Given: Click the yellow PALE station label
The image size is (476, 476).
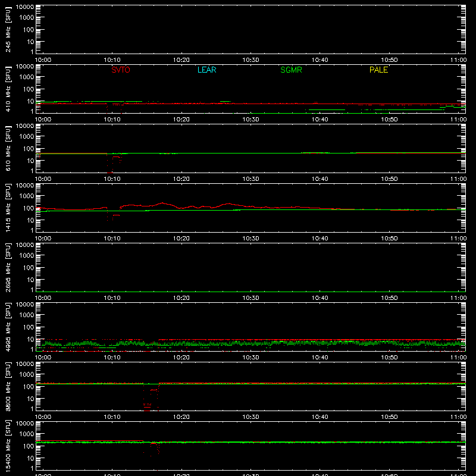Looking at the screenshot, I should [x=378, y=70].
